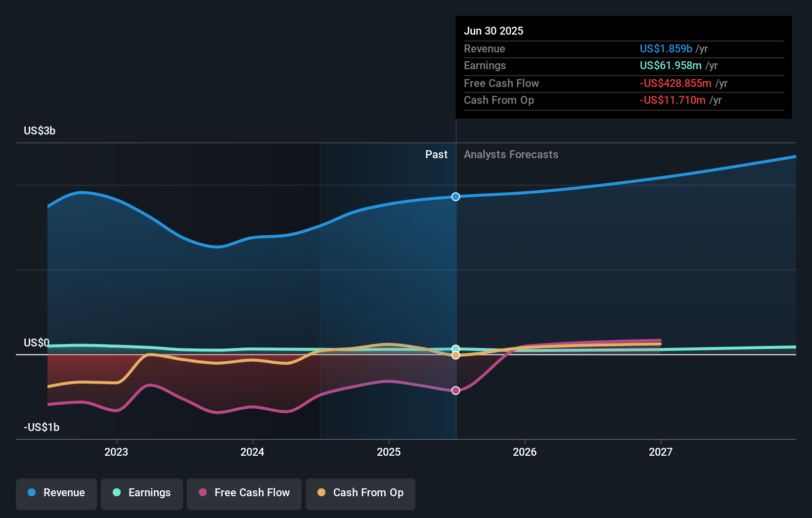The height and width of the screenshot is (518, 812).
Task: Select the Analysts Forecasts section label
Action: coord(511,154)
